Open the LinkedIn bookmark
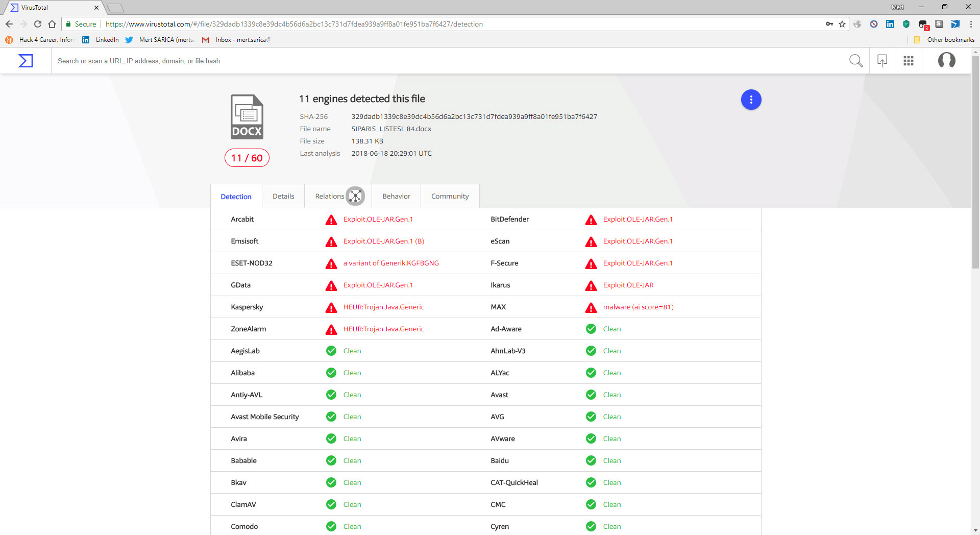980x535 pixels. click(101, 40)
